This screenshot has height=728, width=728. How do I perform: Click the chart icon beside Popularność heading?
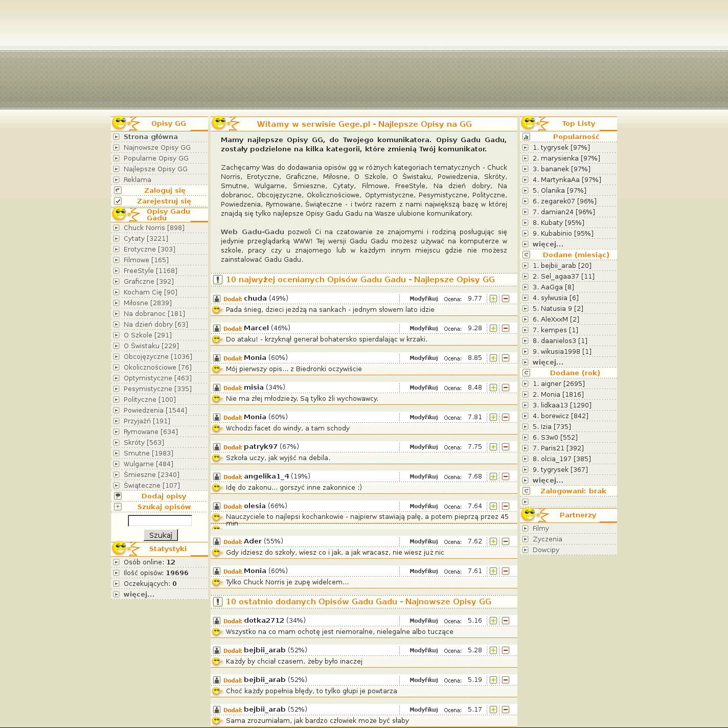tap(526, 137)
